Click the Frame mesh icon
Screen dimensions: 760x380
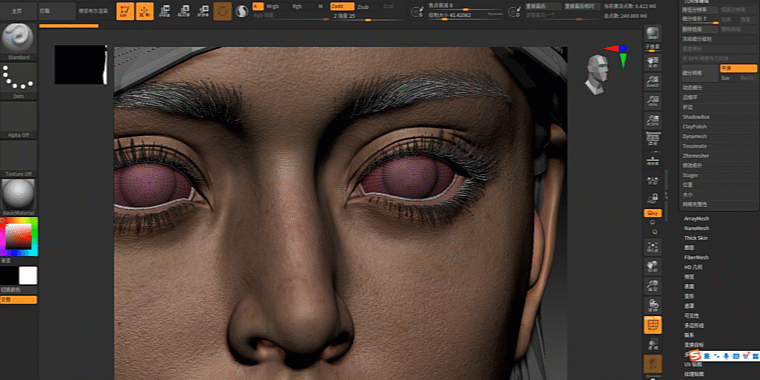[652, 247]
